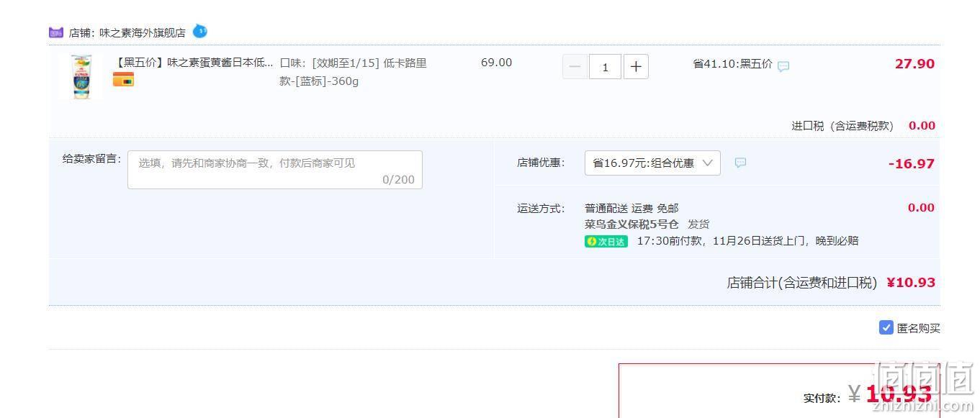Click the discount amount -16.97
The image size is (980, 418).
click(x=911, y=164)
